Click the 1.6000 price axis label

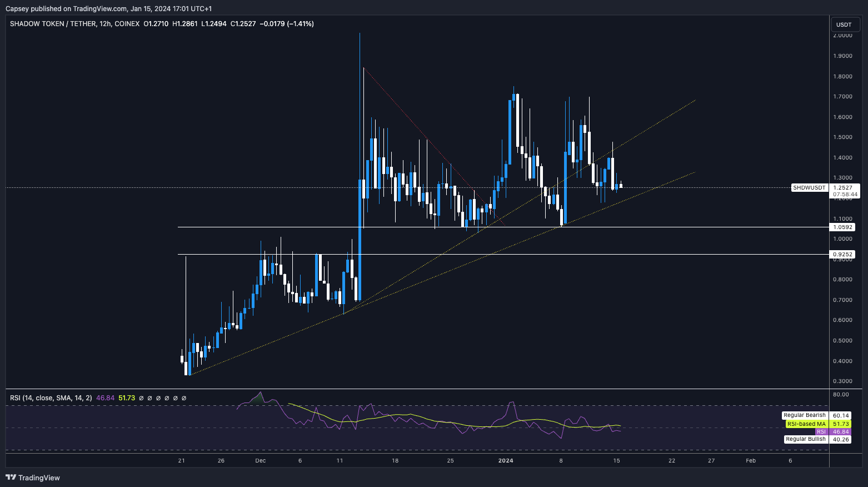click(x=843, y=117)
